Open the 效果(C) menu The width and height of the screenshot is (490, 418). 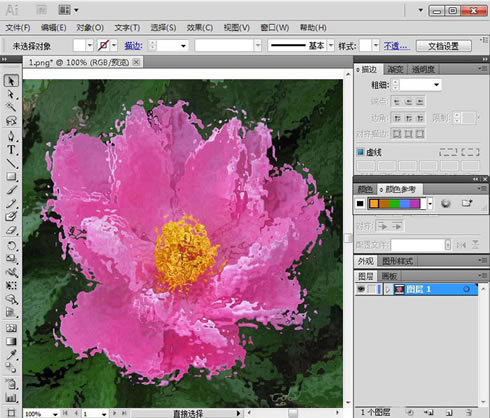point(199,28)
